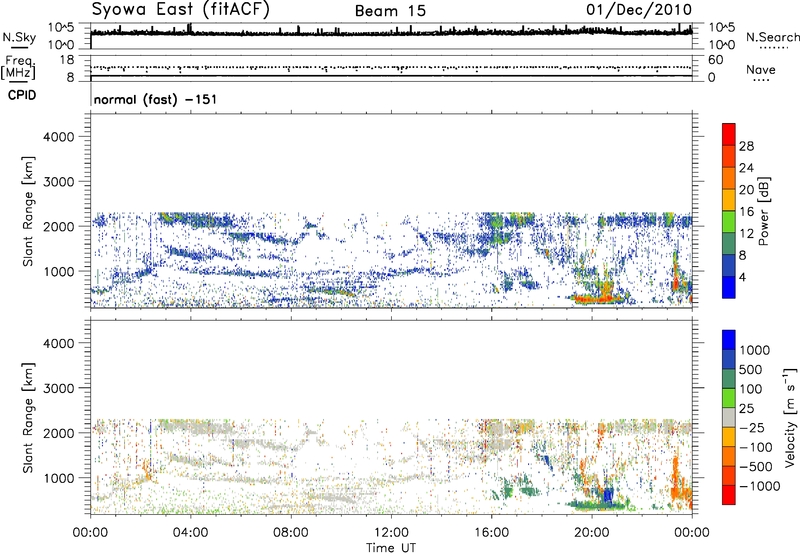Click the '4000' tick in power panel

click(59, 137)
